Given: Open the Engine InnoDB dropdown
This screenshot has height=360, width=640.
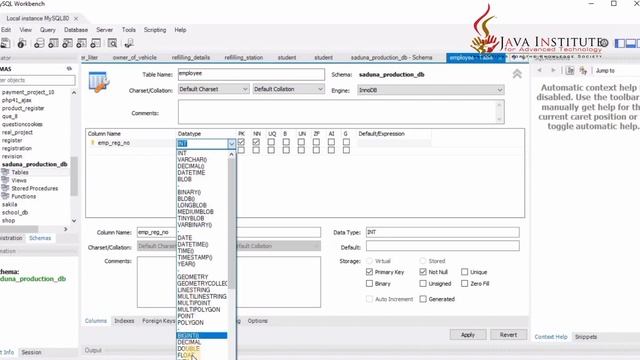Looking at the screenshot, I should (431, 90).
